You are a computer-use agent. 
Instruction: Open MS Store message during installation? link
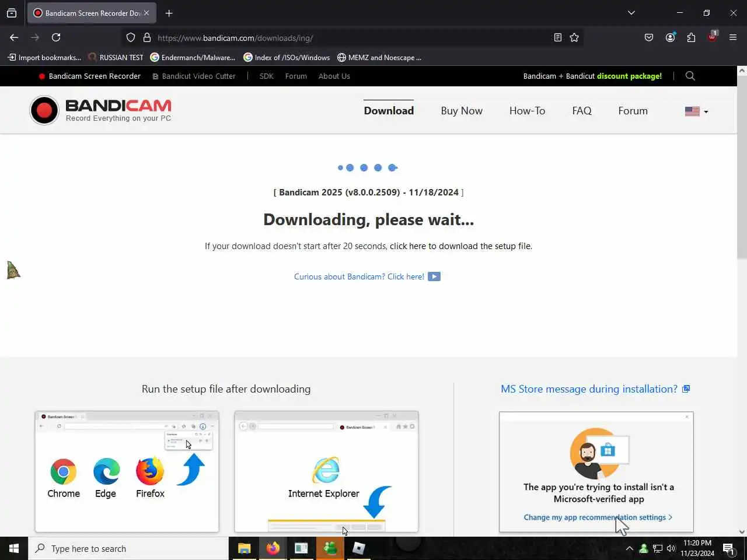point(589,389)
